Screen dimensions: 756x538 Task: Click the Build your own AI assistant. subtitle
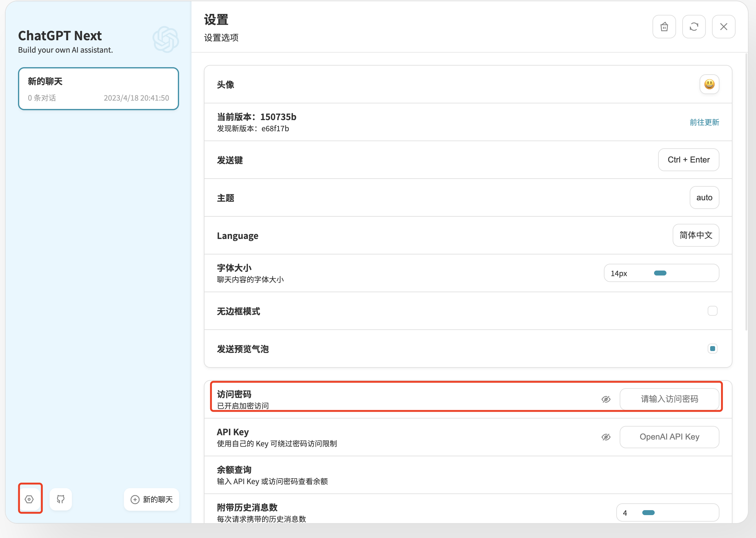point(65,50)
